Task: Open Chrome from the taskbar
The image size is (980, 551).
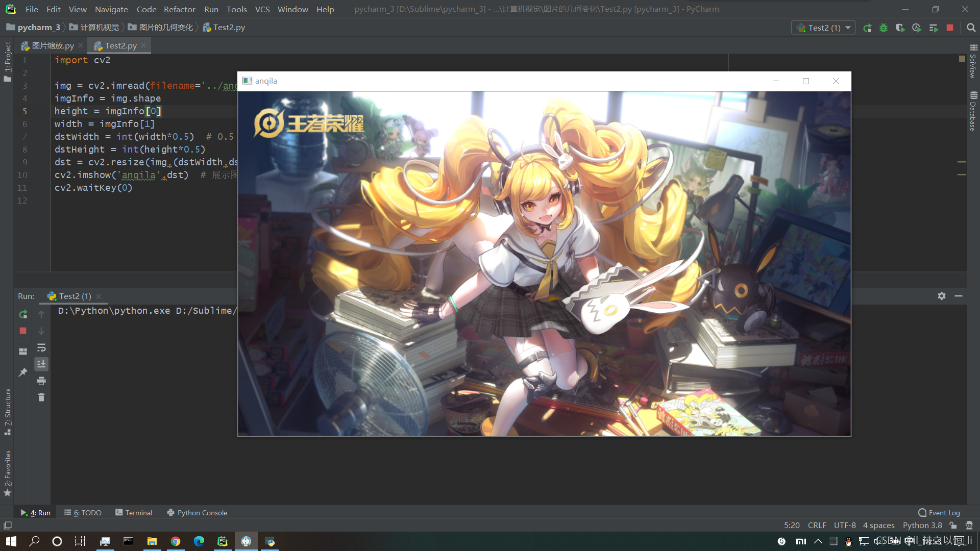Action: pyautogui.click(x=176, y=541)
